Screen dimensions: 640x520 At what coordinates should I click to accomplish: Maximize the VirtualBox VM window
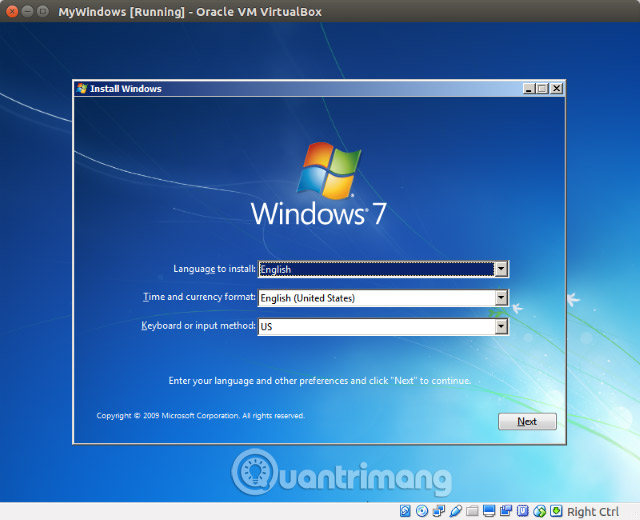(x=42, y=11)
